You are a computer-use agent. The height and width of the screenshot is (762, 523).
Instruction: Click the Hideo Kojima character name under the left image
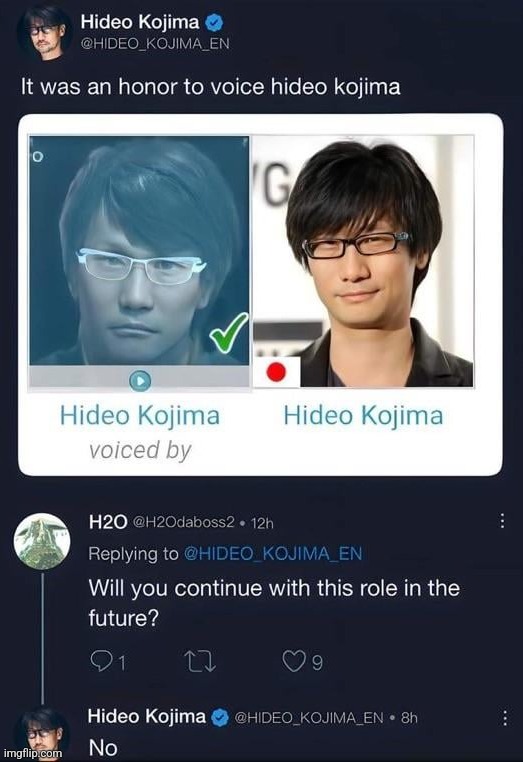(140, 416)
